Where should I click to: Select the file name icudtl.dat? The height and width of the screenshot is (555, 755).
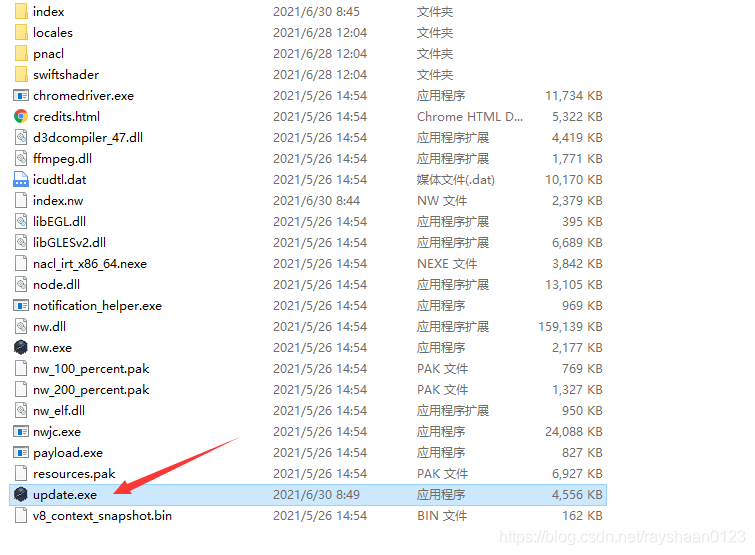(59, 180)
